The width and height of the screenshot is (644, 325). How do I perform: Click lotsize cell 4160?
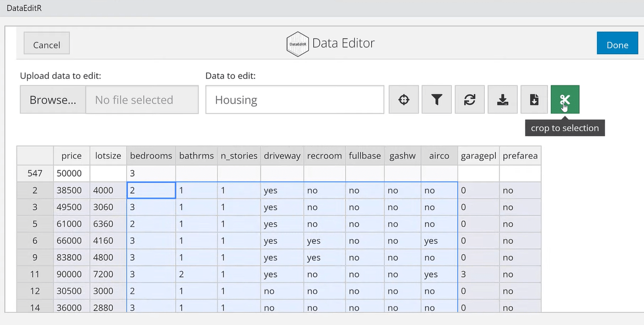tap(108, 241)
